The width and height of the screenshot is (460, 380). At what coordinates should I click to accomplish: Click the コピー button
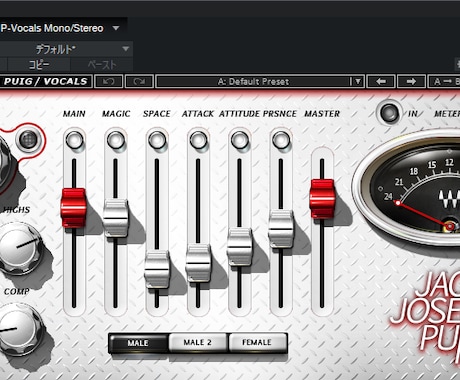point(39,64)
